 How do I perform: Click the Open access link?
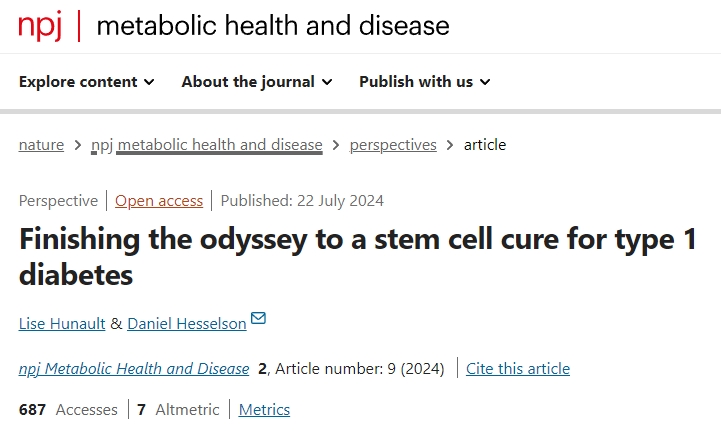pyautogui.click(x=159, y=201)
